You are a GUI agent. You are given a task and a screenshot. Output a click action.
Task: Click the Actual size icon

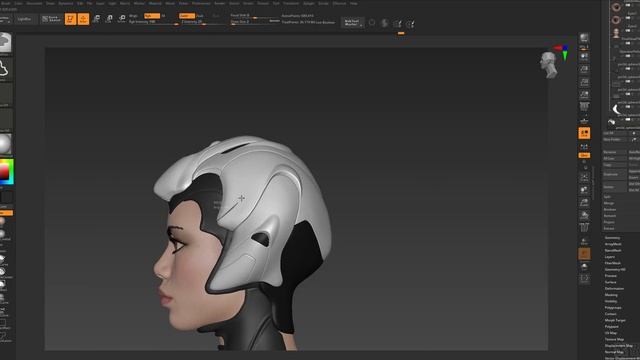click(x=584, y=82)
